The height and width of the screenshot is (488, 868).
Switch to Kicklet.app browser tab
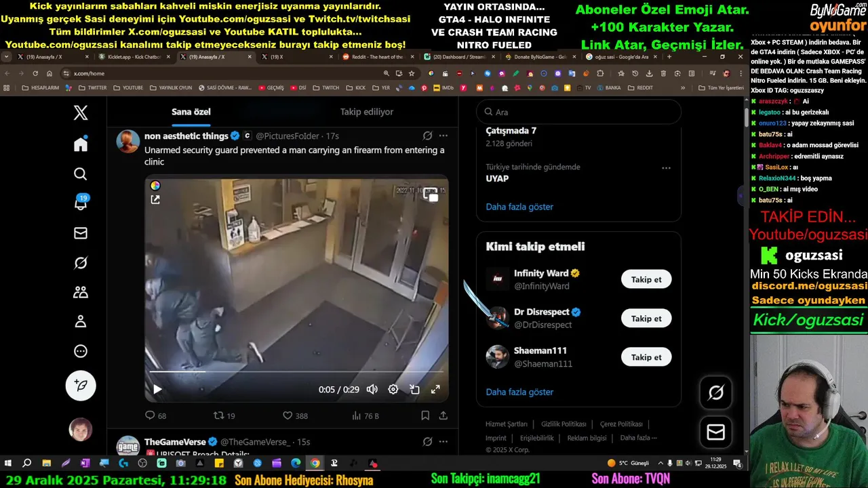tap(134, 57)
